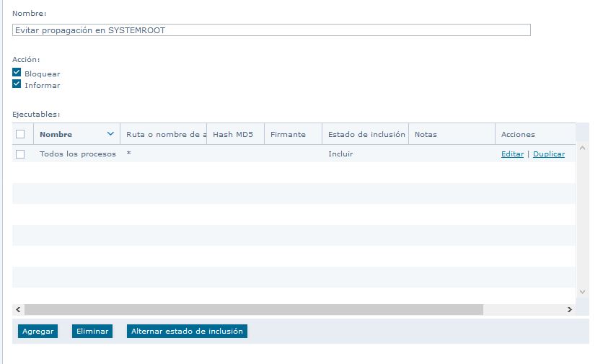Open the Nombre column dropdown arrow
Viewport: 603px width, 364px height.
(110, 134)
